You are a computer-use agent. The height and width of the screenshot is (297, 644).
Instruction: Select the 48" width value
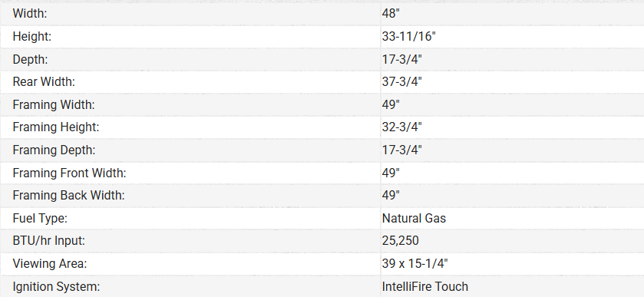pyautogui.click(x=391, y=14)
